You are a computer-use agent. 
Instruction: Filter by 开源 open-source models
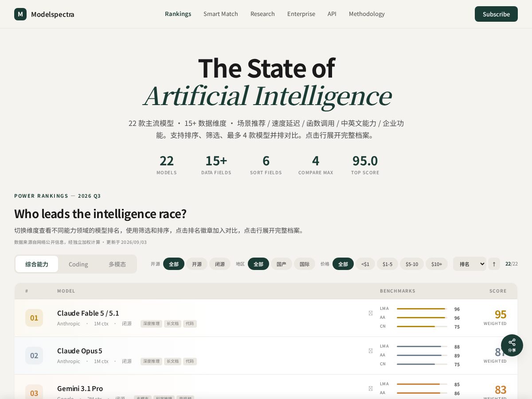point(197,264)
